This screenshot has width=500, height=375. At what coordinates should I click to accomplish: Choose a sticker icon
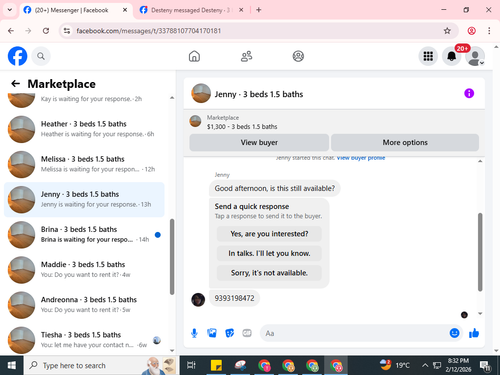(x=230, y=333)
